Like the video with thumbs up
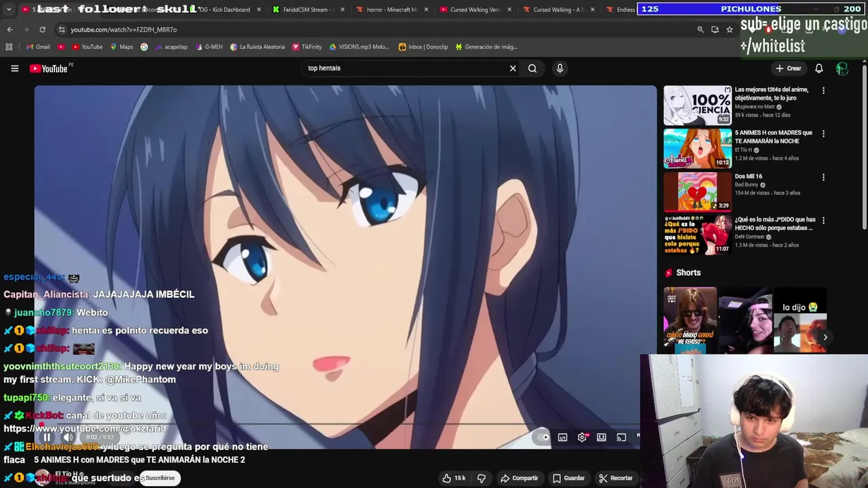 (454, 478)
